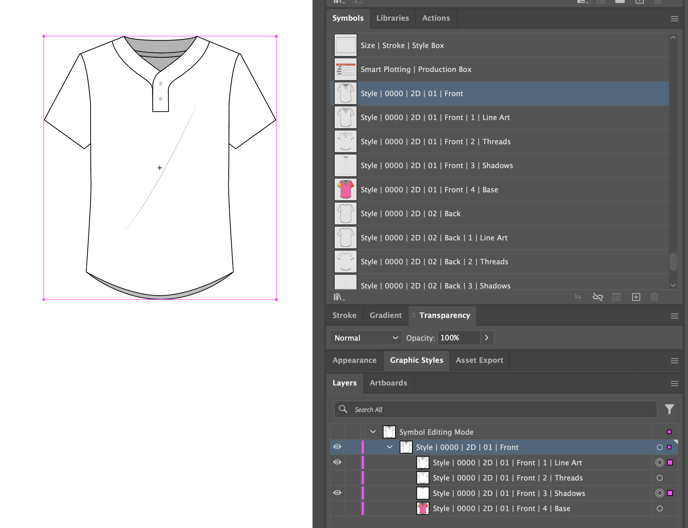Open the Asset Export tab
Image resolution: width=688 pixels, height=528 pixels.
[x=479, y=360]
